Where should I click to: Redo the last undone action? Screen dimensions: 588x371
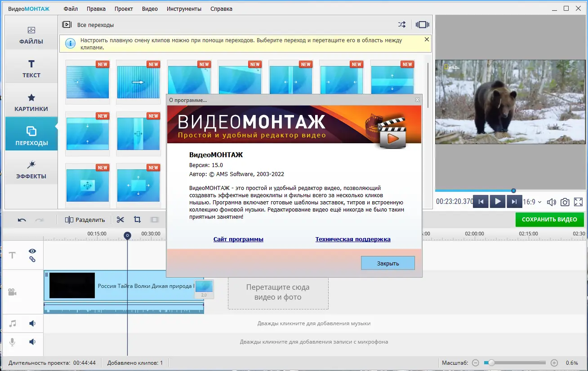(x=40, y=220)
